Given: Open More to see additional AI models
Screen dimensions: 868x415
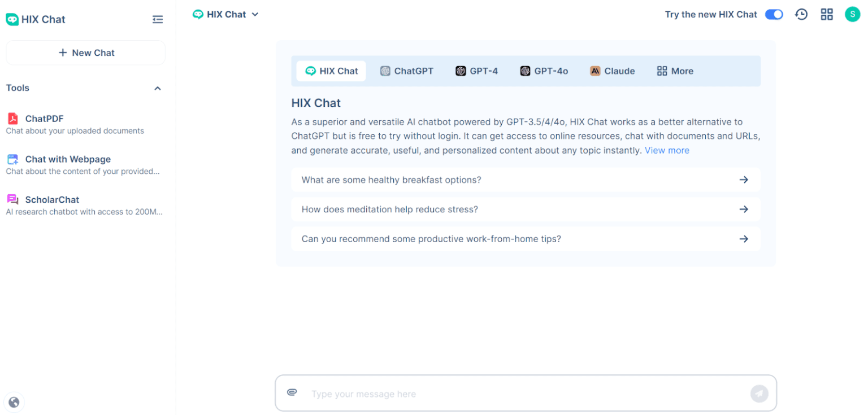Looking at the screenshot, I should coord(675,71).
